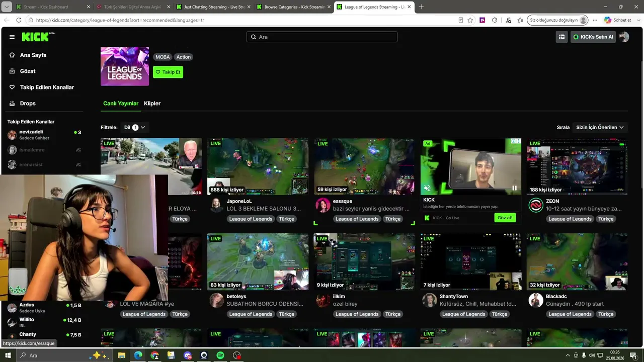Viewport: 644px width, 362px height.
Task: Open the tab actions menu button
Action: coord(7,7)
